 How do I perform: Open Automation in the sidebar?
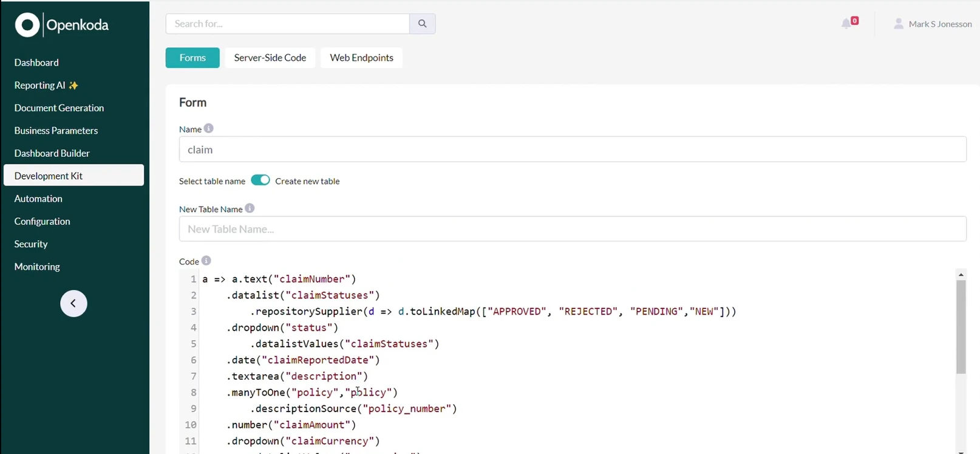pyautogui.click(x=38, y=199)
